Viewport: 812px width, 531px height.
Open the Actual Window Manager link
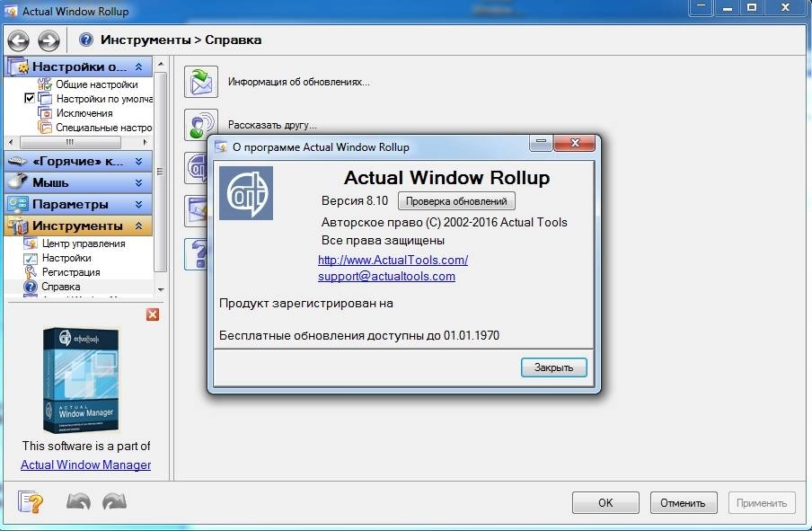point(86,465)
